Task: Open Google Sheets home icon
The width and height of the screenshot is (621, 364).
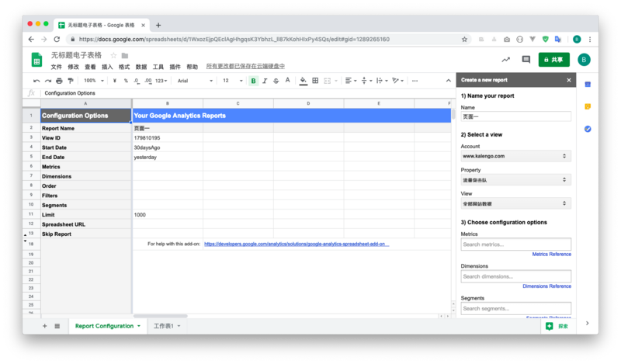Action: coord(36,60)
